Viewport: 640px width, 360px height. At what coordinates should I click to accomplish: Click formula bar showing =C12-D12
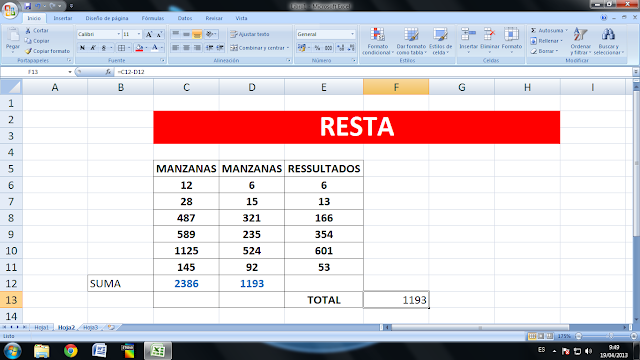click(373, 72)
